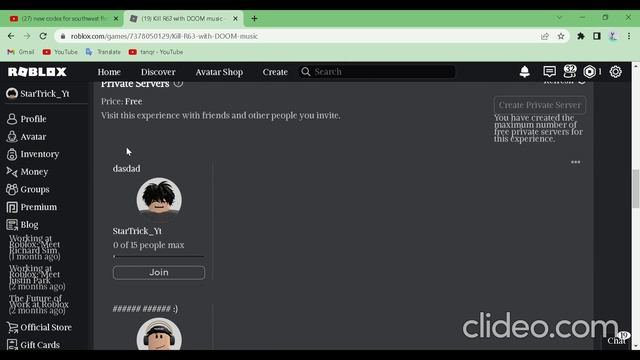Image resolution: width=640 pixels, height=360 pixels.
Task: Open the dasdad server options menu
Action: (x=576, y=162)
